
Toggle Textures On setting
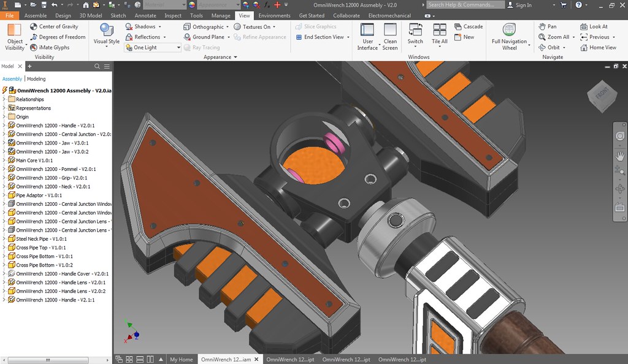(252, 27)
